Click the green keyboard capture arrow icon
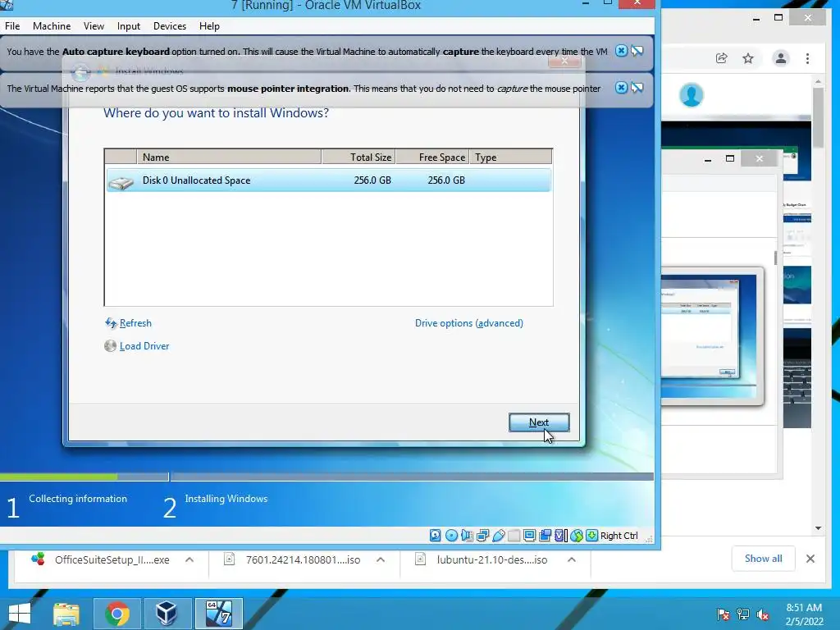This screenshot has height=630, width=840. point(591,535)
